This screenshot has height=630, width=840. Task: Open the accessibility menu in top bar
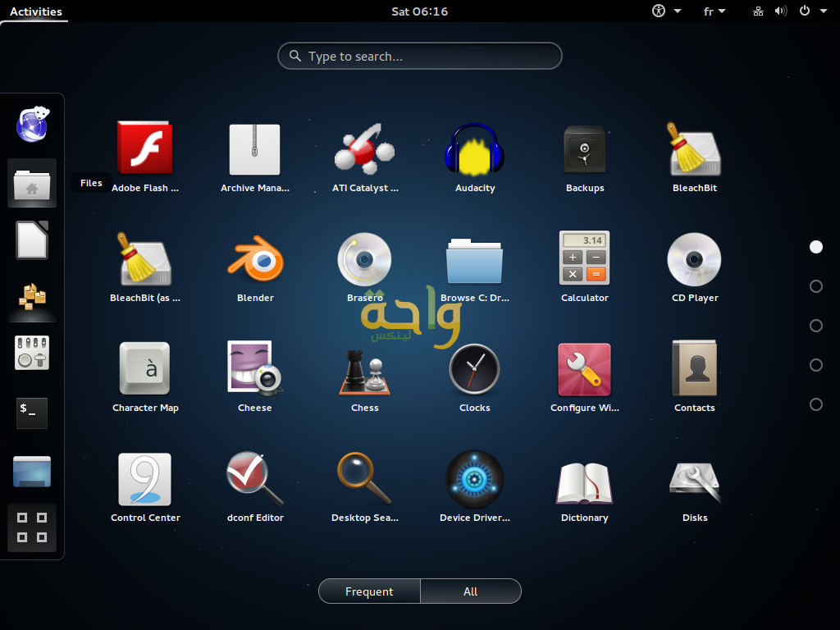[x=666, y=11]
